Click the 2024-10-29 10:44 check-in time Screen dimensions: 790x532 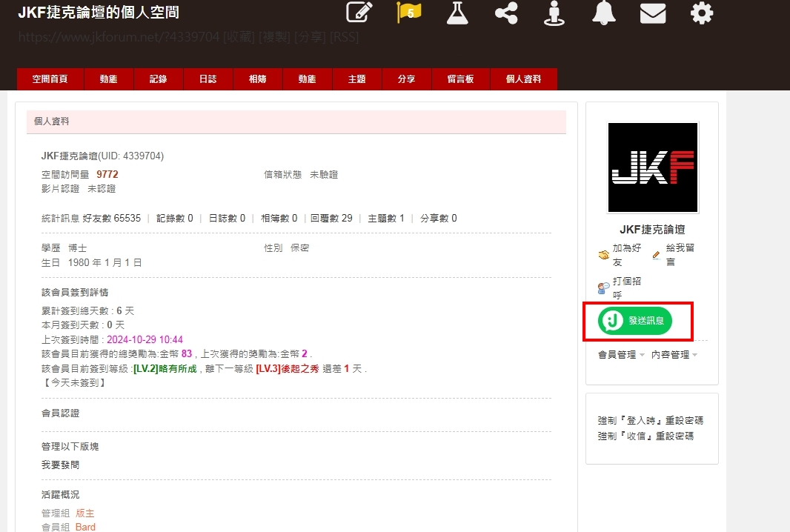coord(145,339)
